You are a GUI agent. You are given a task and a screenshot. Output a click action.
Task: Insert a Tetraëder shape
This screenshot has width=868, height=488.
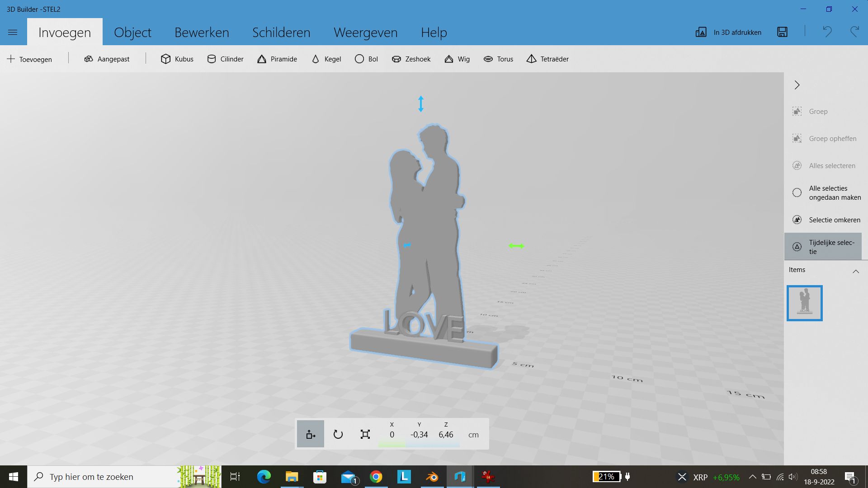[547, 59]
